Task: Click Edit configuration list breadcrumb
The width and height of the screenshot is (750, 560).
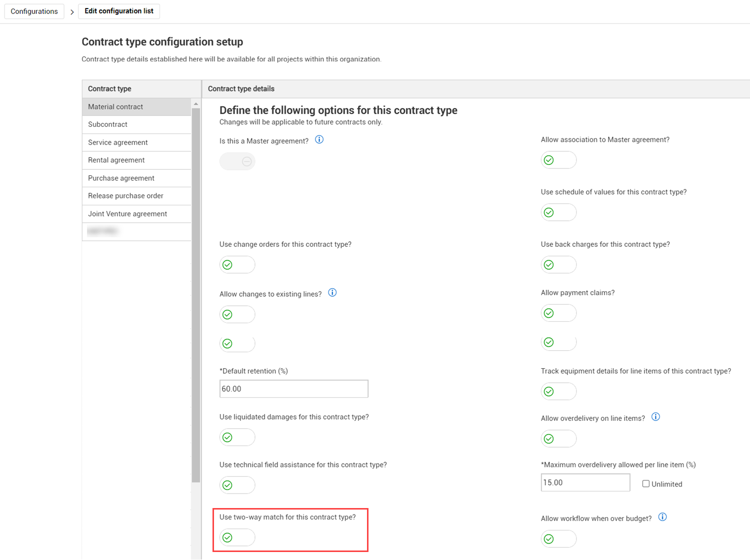Action: click(x=119, y=11)
